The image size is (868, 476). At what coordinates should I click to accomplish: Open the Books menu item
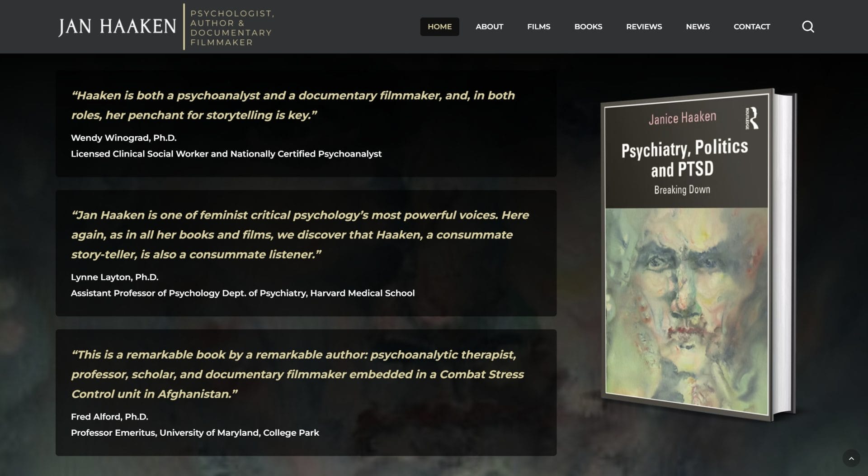(x=588, y=27)
